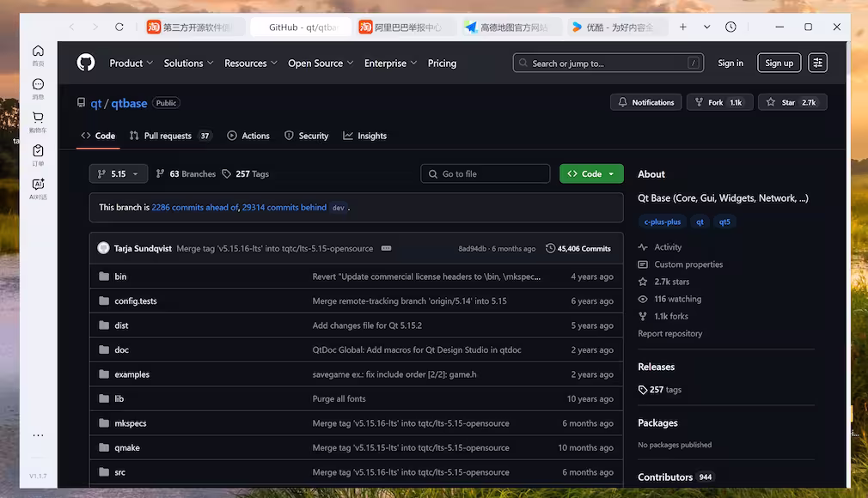Open 29314 commits behind link

pyautogui.click(x=284, y=208)
